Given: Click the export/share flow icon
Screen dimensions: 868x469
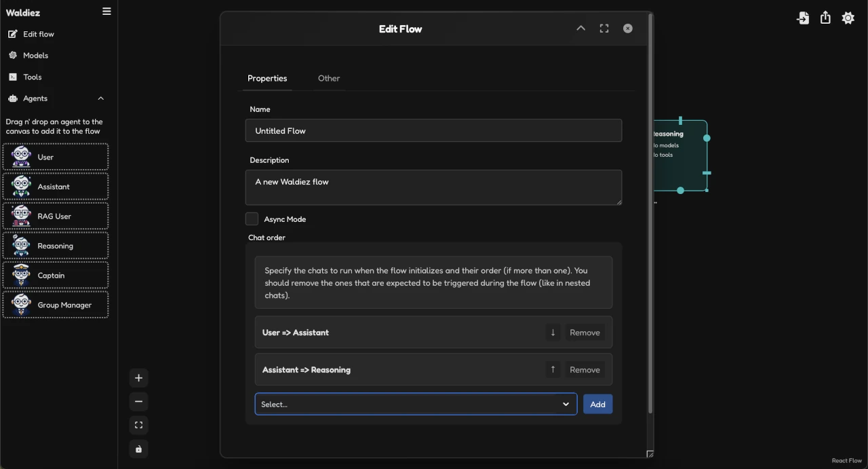Looking at the screenshot, I should (x=825, y=18).
